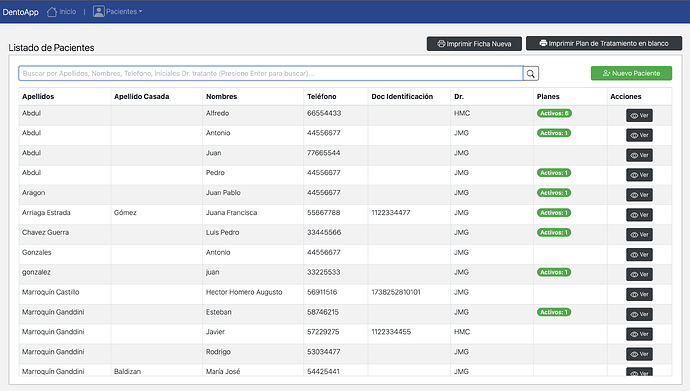690x391 pixels.
Task: Click the home icon next to Inicio
Action: [52, 12]
